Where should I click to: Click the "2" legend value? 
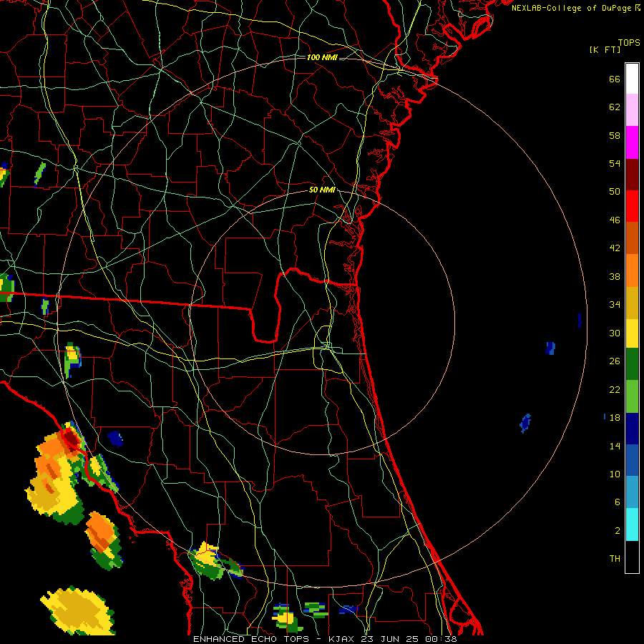[x=618, y=531]
